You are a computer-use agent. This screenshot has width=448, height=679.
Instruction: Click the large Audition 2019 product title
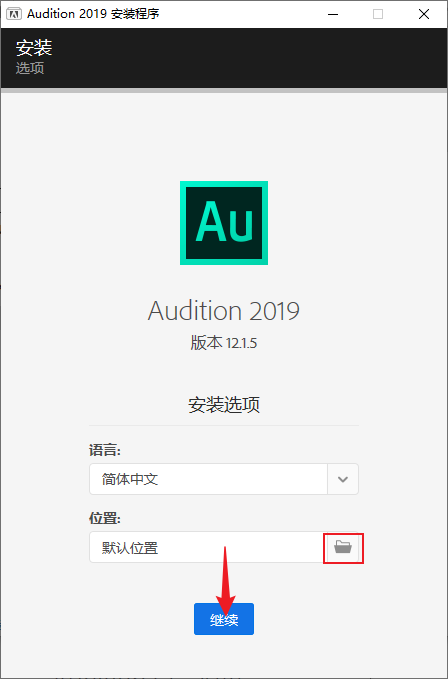[x=224, y=310]
